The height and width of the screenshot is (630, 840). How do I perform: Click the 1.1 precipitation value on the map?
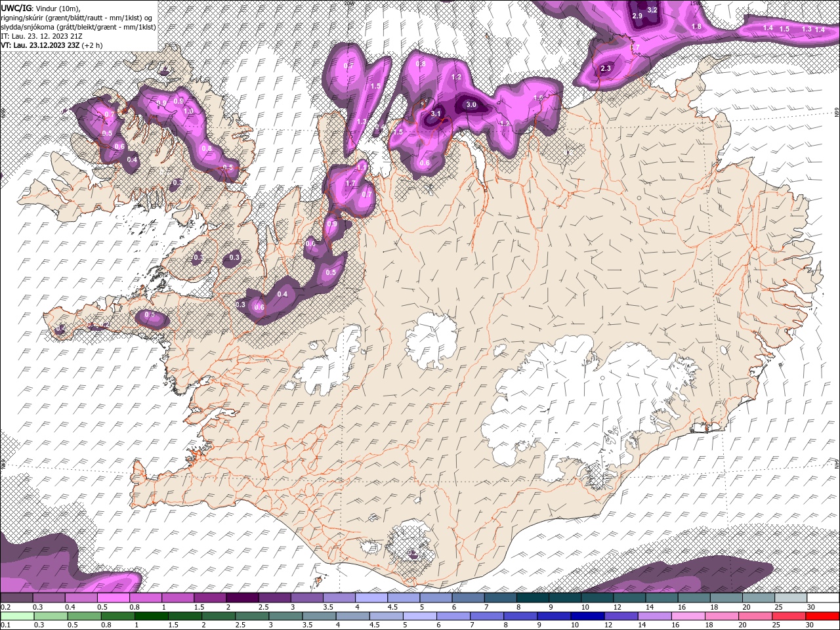pos(361,167)
